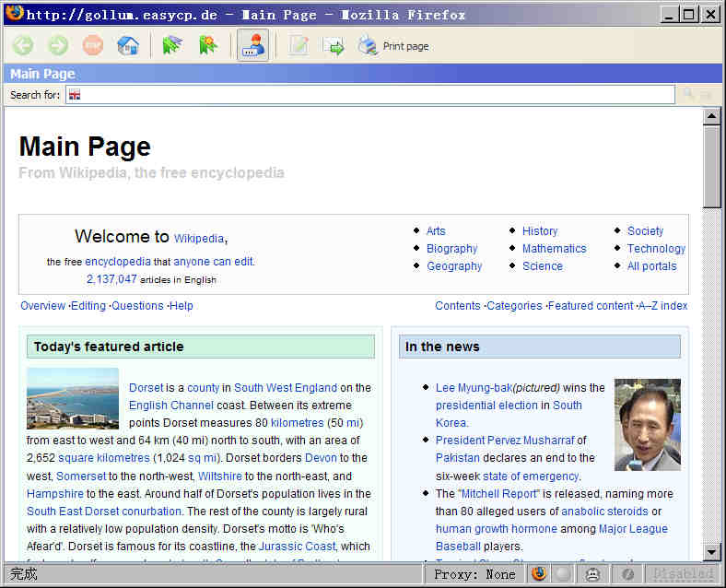The height and width of the screenshot is (588, 726).
Task: Click the Print page printer icon
Action: pos(369,45)
